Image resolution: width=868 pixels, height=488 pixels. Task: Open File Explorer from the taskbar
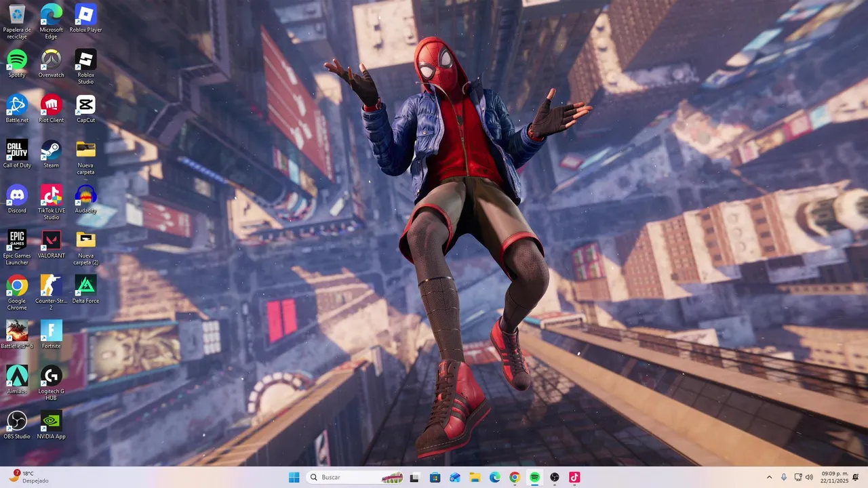point(475,477)
